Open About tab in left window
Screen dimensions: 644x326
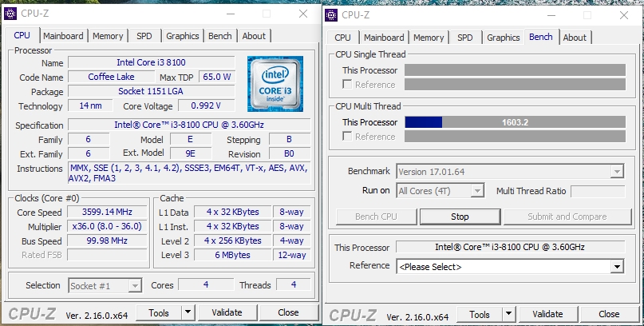[254, 36]
